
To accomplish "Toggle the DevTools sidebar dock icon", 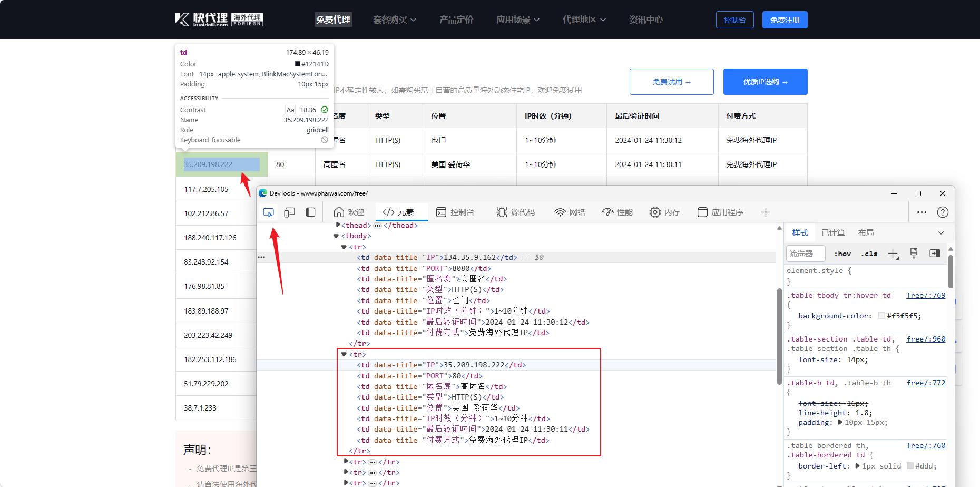I will click(311, 212).
